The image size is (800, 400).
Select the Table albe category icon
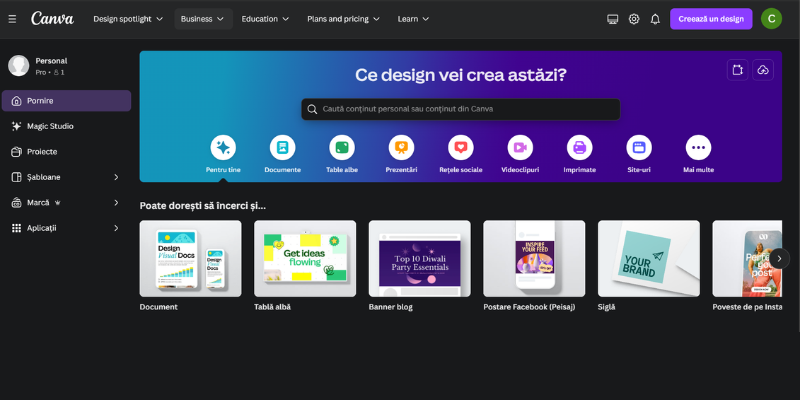point(342,147)
